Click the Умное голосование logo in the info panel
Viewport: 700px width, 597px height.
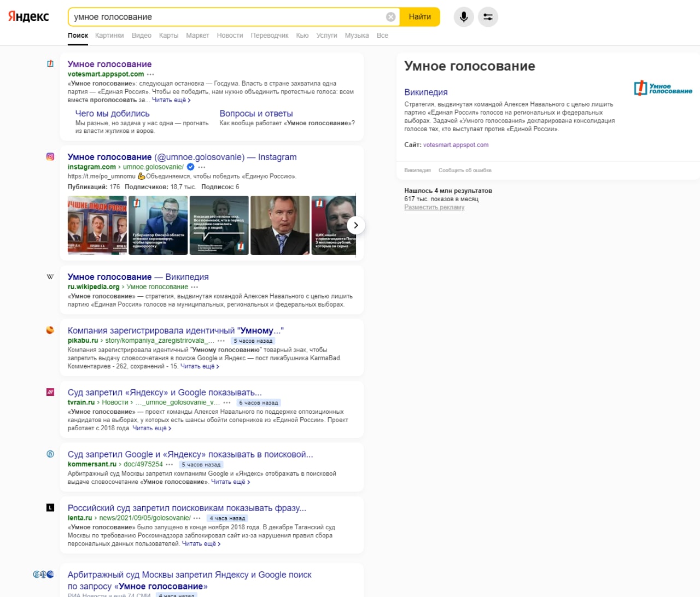[x=663, y=89]
